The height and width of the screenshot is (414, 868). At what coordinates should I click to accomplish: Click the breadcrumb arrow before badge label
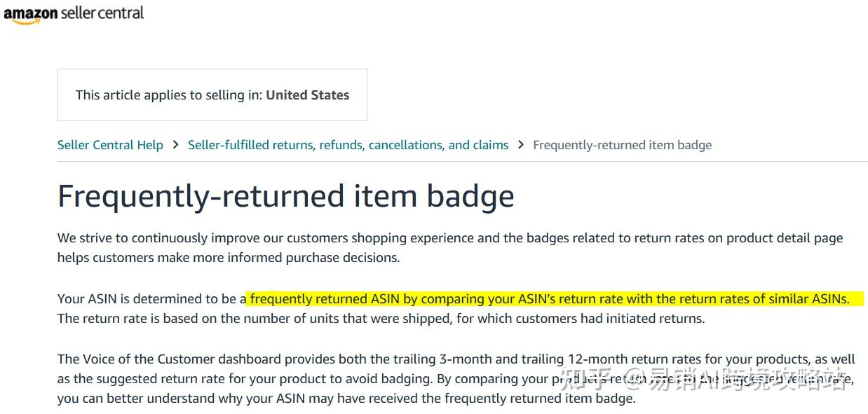pos(521,144)
